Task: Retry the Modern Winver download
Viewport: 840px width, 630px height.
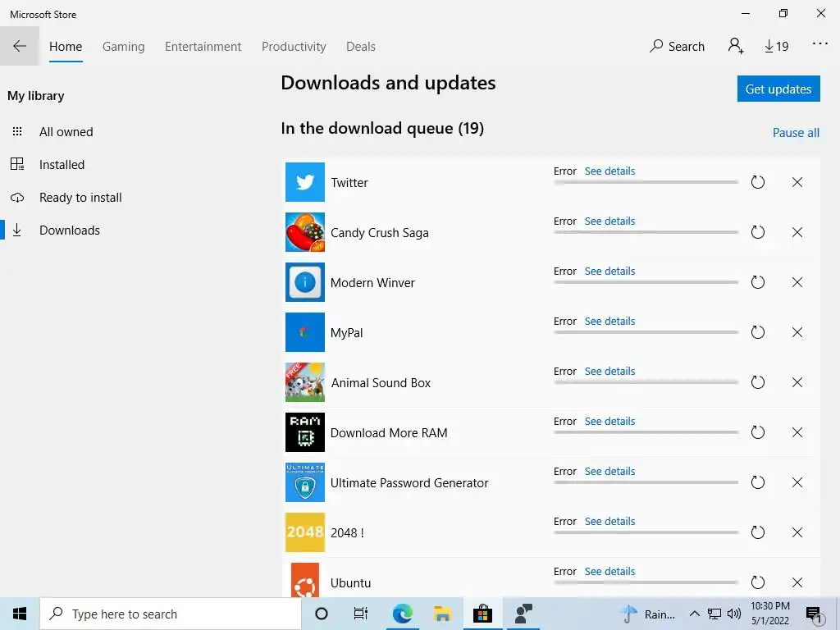Action: click(x=757, y=282)
